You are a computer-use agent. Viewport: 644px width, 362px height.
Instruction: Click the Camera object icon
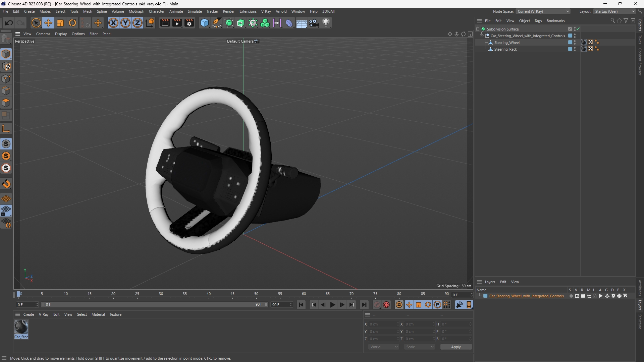click(x=314, y=23)
